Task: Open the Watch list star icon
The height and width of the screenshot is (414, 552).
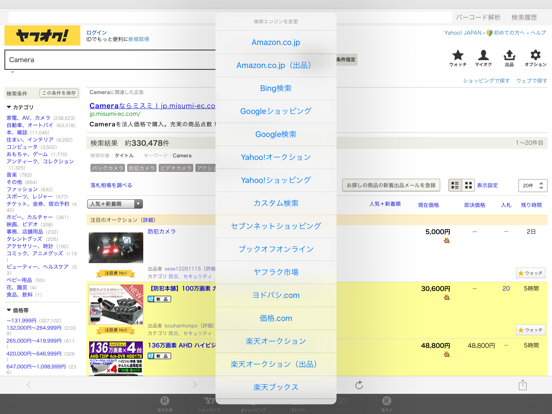Action: 458,58
